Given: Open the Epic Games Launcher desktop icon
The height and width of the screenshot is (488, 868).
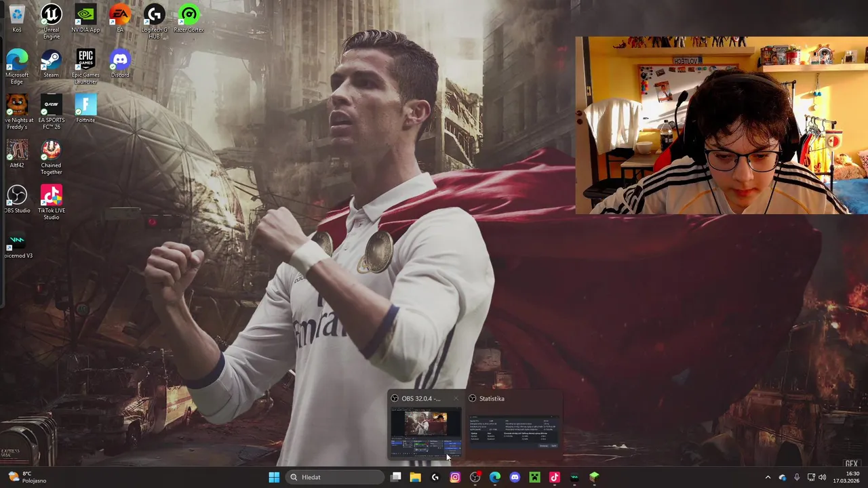Looking at the screenshot, I should [x=85, y=66].
